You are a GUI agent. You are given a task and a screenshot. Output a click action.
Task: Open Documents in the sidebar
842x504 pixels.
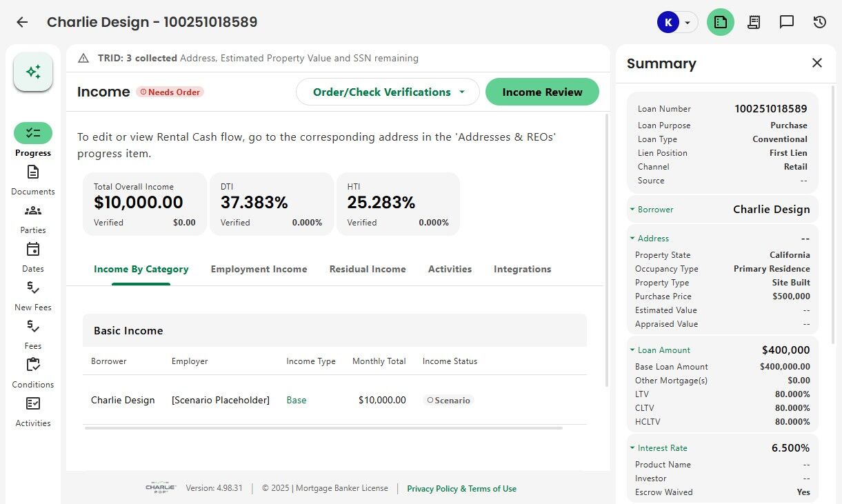[33, 172]
